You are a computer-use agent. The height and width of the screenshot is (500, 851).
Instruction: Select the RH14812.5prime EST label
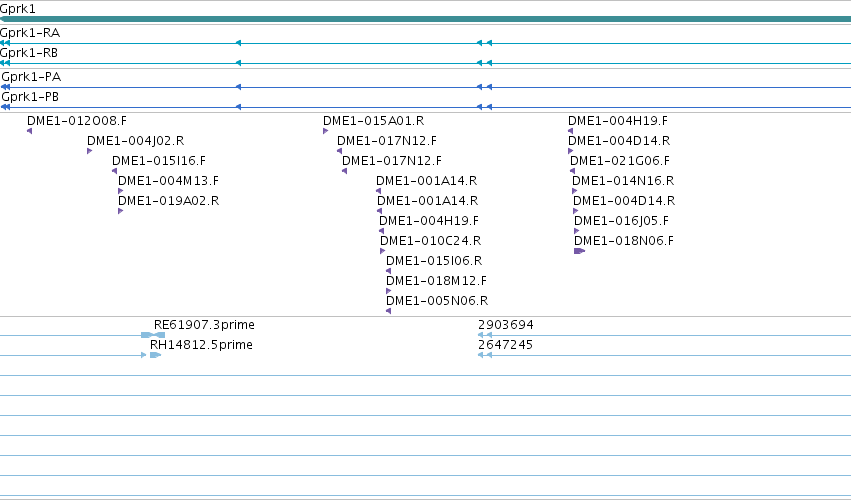click(x=201, y=345)
